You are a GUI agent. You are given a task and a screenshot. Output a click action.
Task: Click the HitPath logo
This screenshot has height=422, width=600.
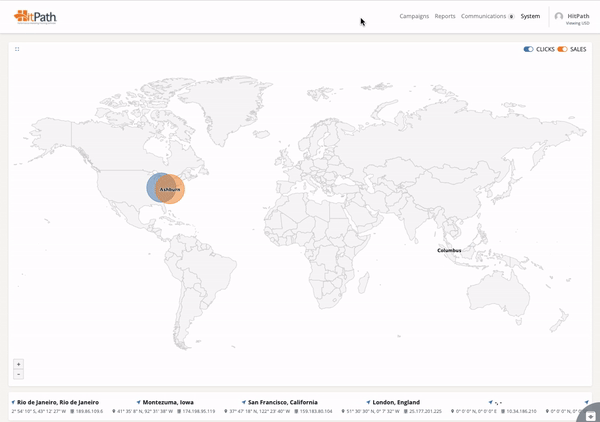[x=35, y=16]
